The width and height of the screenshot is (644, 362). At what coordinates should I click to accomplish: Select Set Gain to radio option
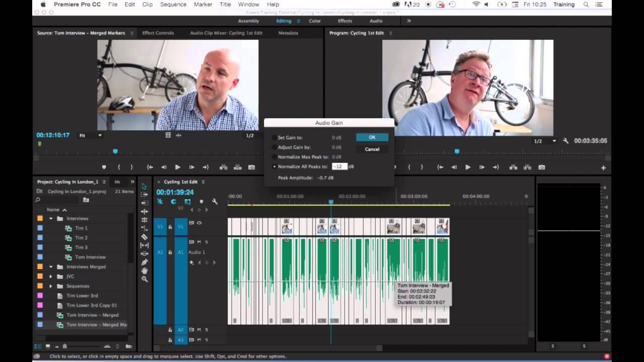pyautogui.click(x=274, y=138)
